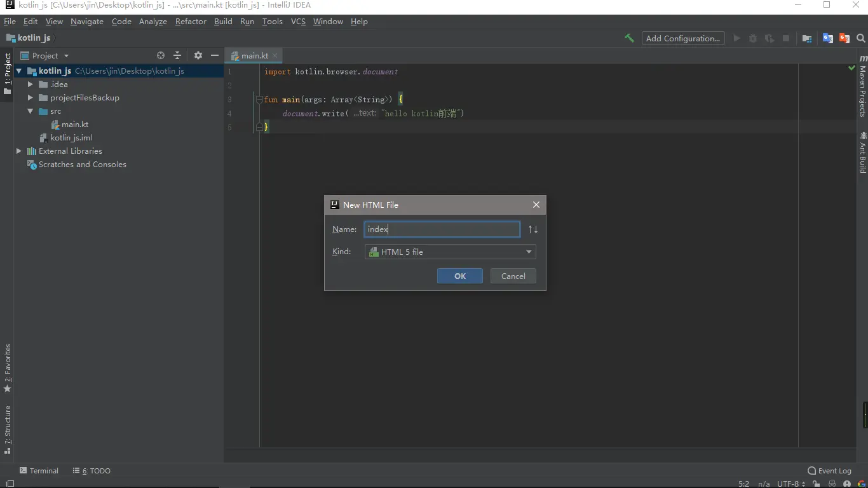Click the Run with Coverage icon
Screen dimensions: 868x488
point(770,38)
